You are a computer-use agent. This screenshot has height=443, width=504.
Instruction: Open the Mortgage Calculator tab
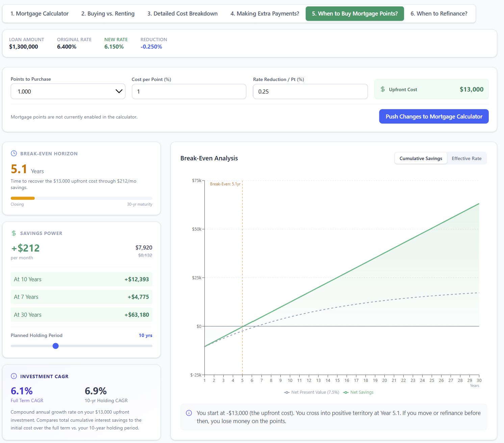click(x=40, y=14)
